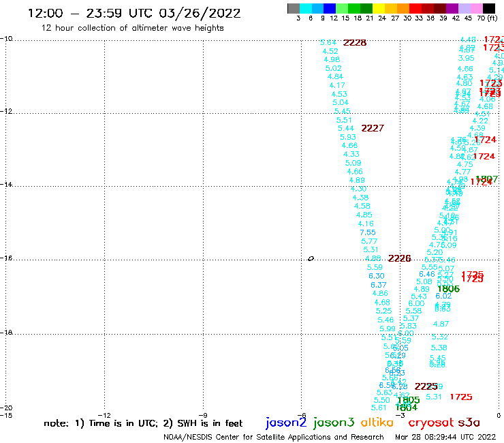Click wave height value 4.33

[351, 154]
